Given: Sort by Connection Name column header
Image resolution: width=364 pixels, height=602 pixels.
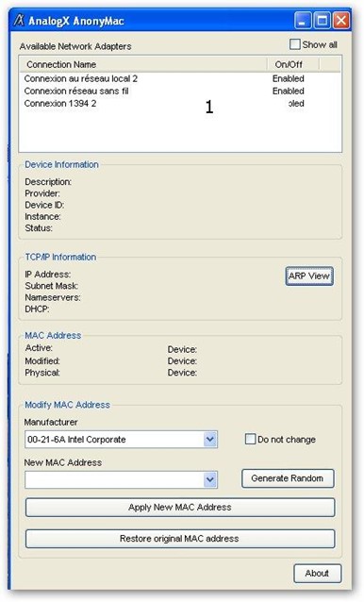Looking at the screenshot, I should [x=143, y=64].
